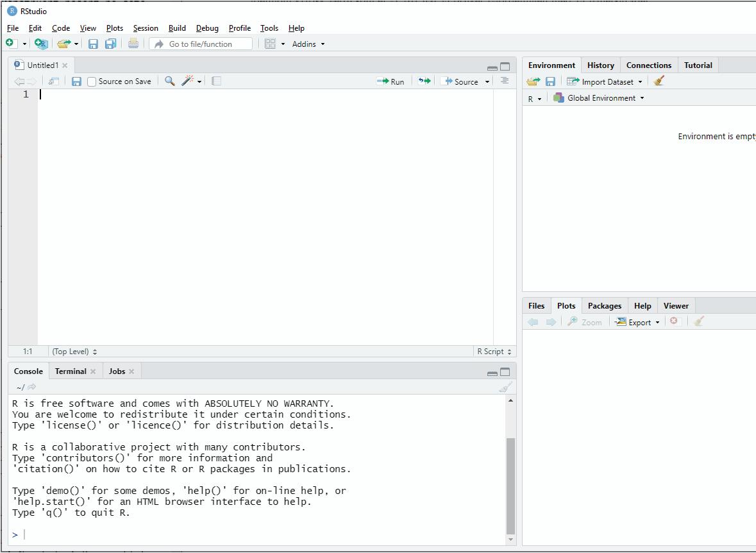Click the cursor position 1:1 indicator
Viewport: 756px width, 553px height.
pos(28,352)
